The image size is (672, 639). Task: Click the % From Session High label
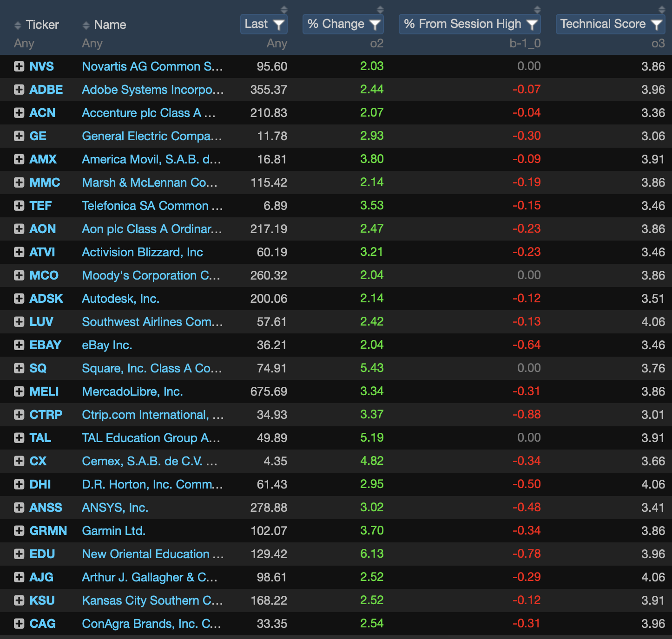(462, 24)
